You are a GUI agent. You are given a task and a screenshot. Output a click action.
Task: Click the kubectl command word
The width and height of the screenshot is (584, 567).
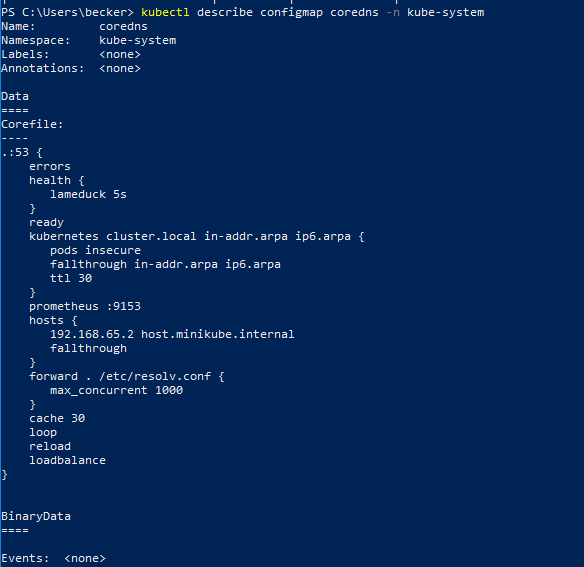tap(165, 13)
